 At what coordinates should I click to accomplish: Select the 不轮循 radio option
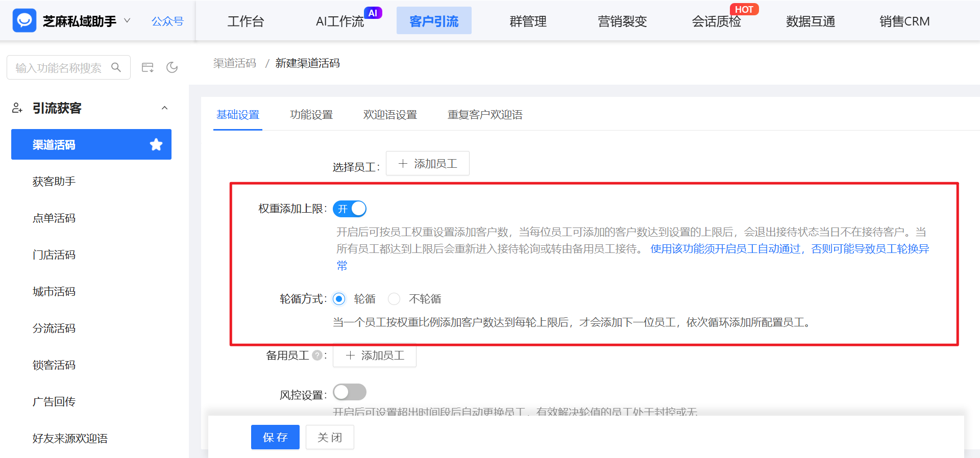(x=394, y=299)
